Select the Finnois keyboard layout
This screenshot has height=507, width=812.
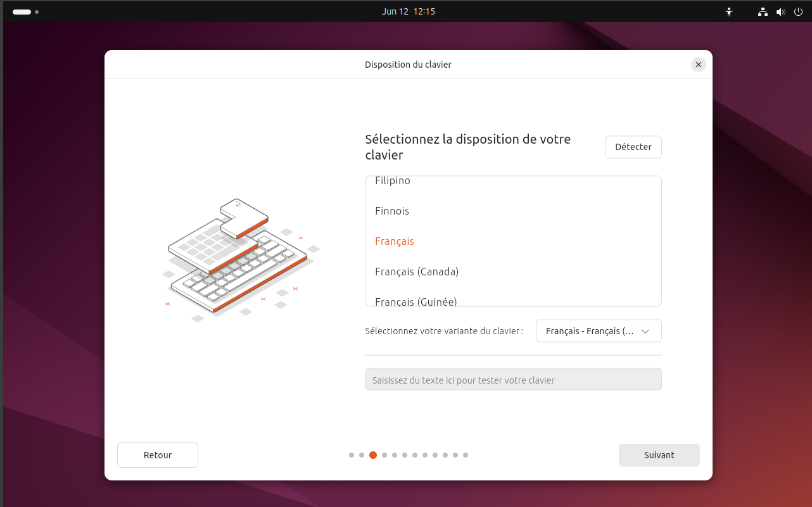392,211
